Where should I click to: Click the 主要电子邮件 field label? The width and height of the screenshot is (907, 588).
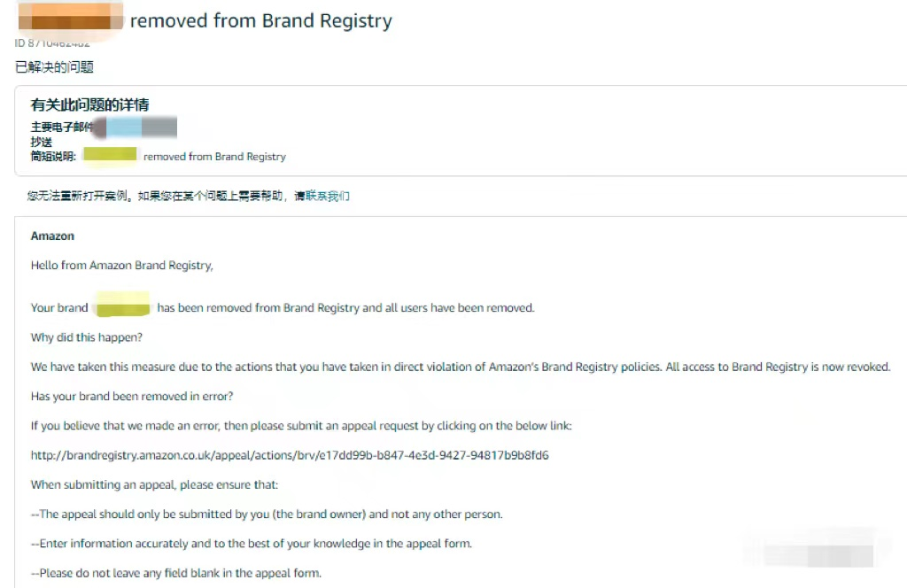[61, 128]
